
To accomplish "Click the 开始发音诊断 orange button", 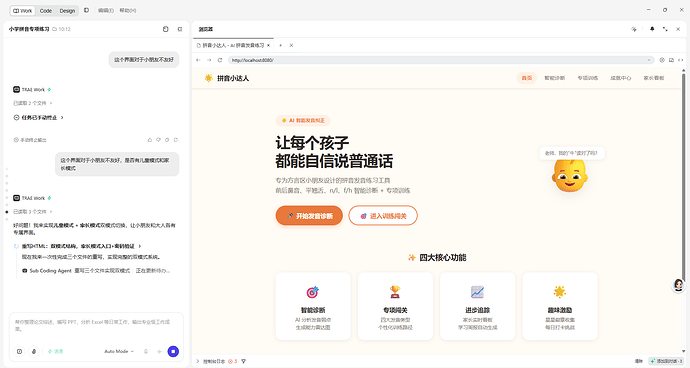I will point(309,216).
